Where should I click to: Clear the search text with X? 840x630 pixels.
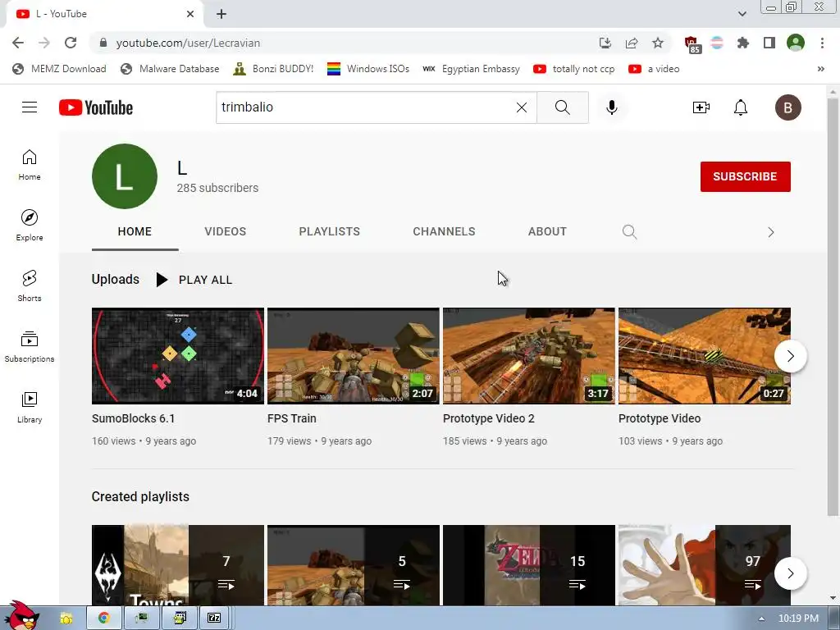[x=521, y=107]
